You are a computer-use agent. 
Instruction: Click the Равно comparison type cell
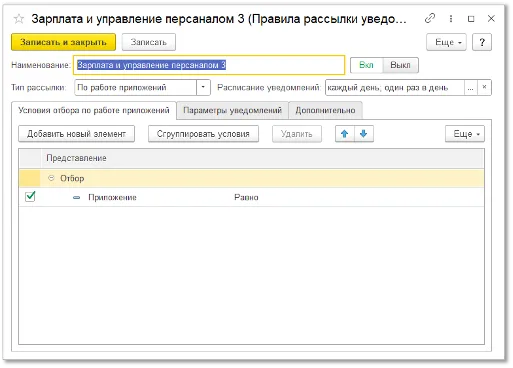click(x=246, y=197)
